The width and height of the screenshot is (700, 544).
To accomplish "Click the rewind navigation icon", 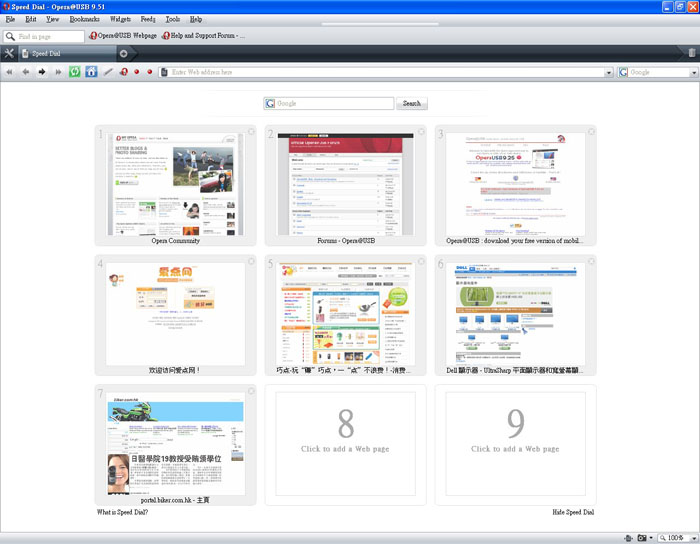I will (10, 72).
